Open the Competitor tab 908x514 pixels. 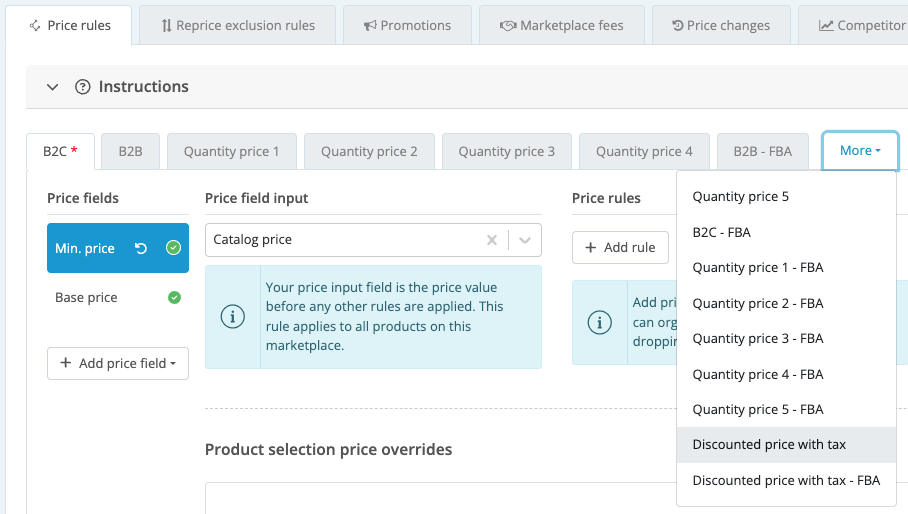click(854, 25)
